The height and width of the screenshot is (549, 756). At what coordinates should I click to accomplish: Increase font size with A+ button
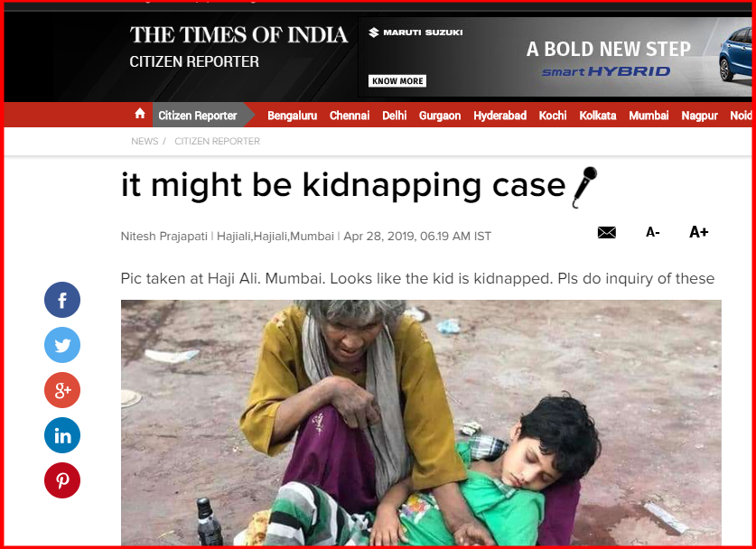(x=698, y=232)
